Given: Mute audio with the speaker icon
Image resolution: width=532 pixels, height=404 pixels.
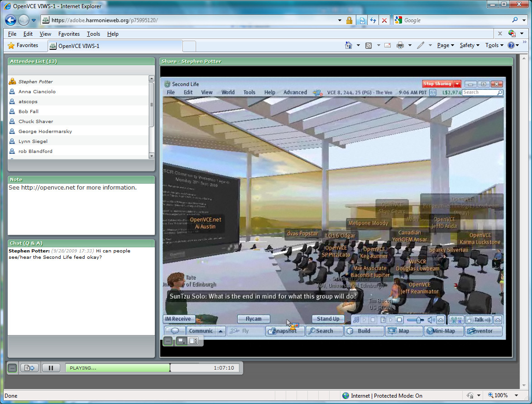Looking at the screenshot, I should [x=431, y=319].
